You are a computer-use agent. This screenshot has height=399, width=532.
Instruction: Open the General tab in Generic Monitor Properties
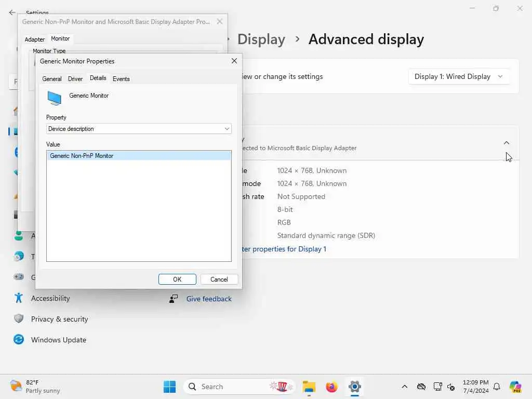pos(51,79)
